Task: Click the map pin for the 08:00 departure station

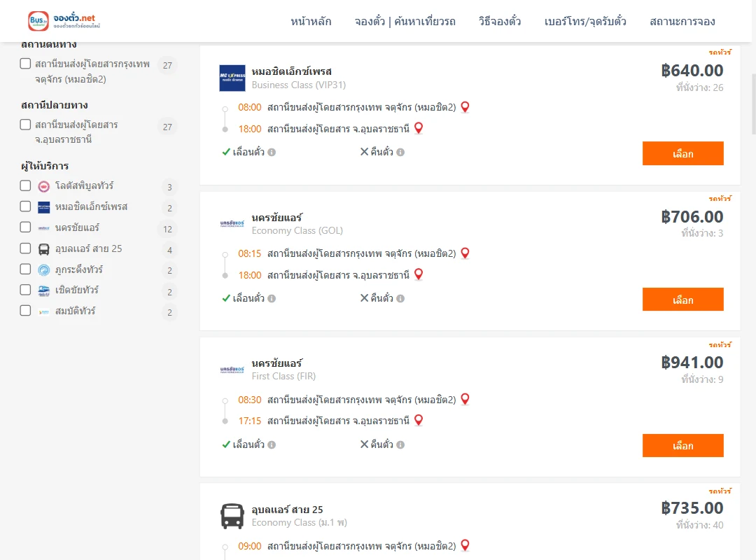Action: (x=465, y=107)
